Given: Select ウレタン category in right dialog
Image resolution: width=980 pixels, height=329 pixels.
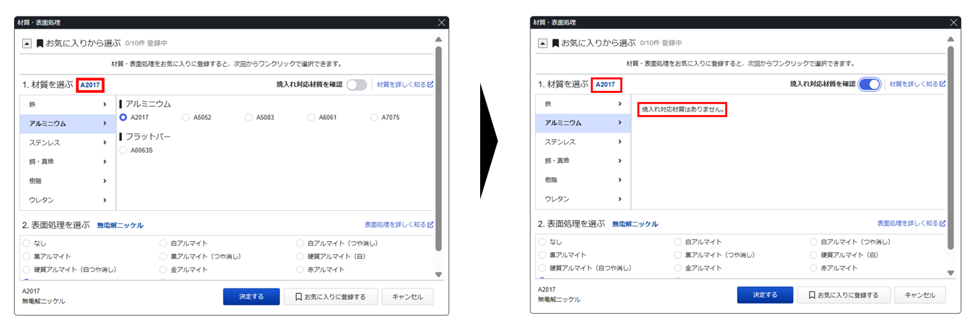Looking at the screenshot, I should (583, 199).
